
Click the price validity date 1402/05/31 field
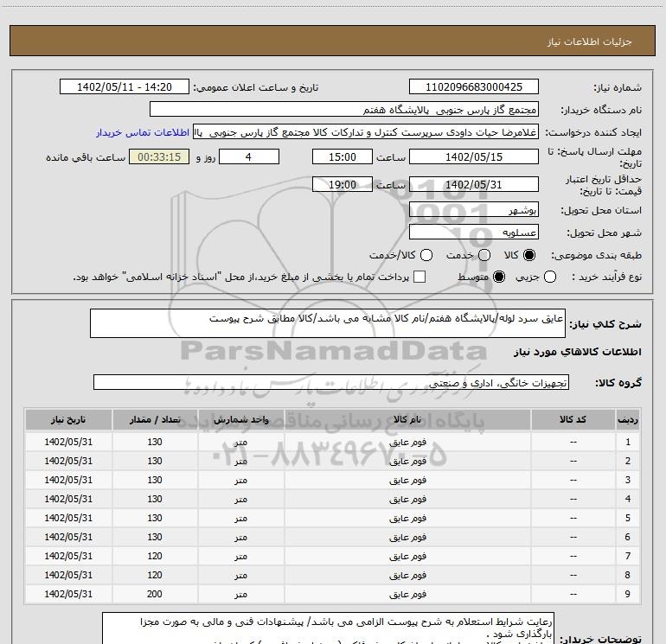coord(474,184)
